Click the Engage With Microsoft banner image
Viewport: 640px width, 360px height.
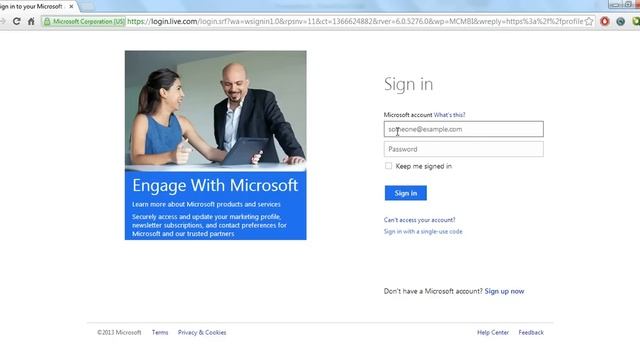[x=216, y=145]
